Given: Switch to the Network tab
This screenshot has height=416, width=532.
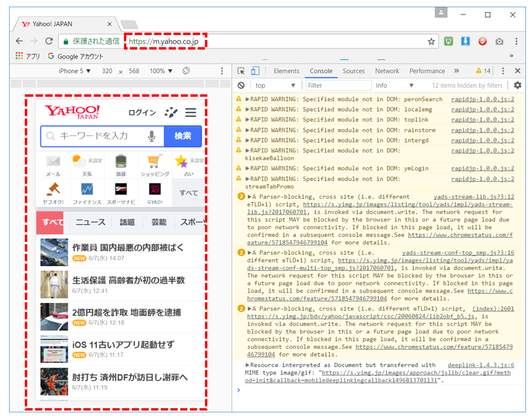Looking at the screenshot, I should tap(387, 71).
